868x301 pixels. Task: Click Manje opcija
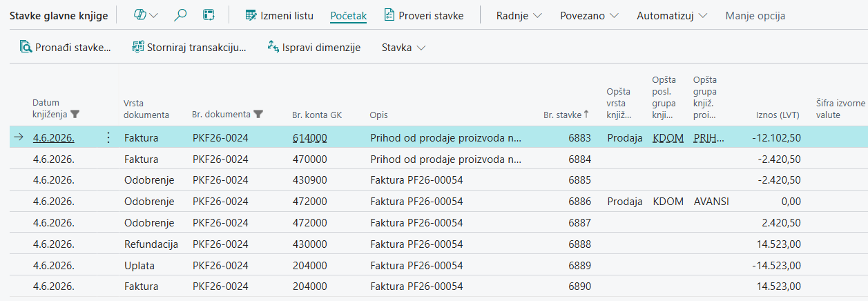755,15
